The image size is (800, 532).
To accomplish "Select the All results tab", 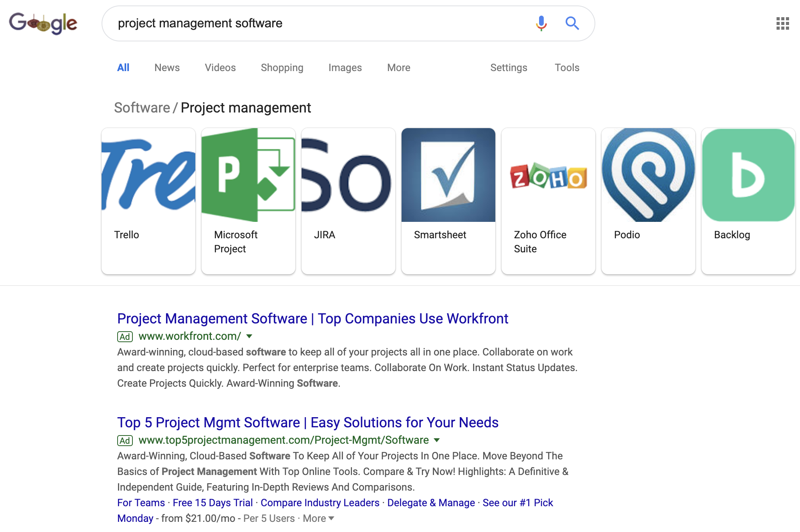I will coord(123,68).
